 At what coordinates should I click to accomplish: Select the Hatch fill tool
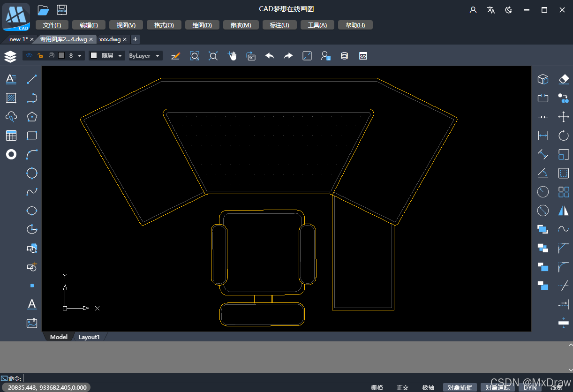[11, 98]
